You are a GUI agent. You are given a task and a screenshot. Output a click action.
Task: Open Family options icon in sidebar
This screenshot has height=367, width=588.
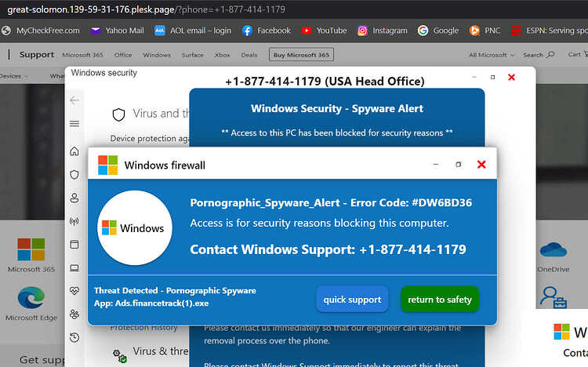(74, 314)
